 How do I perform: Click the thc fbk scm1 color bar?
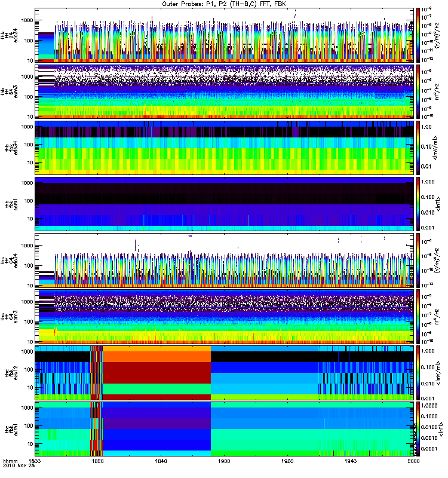coord(418,429)
